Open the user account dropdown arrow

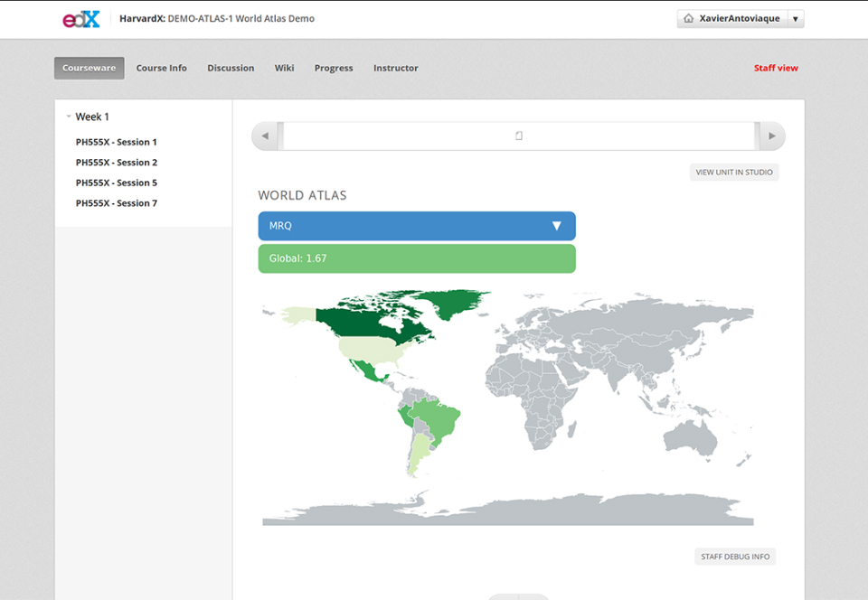point(796,19)
